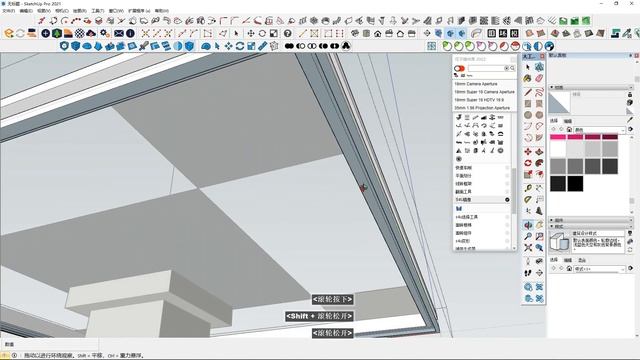This screenshot has height=360, width=640.
Task: Select the Line pencil tool
Action: [x=528, y=92]
